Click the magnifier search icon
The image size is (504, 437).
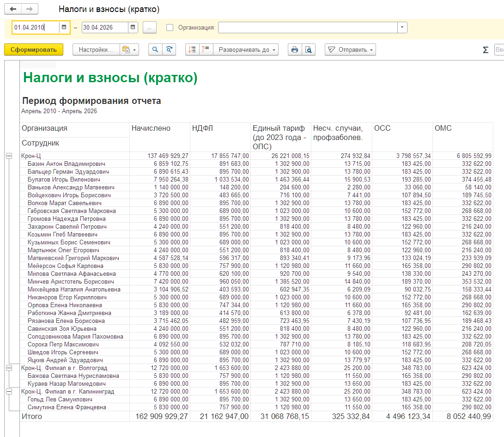tap(155, 49)
